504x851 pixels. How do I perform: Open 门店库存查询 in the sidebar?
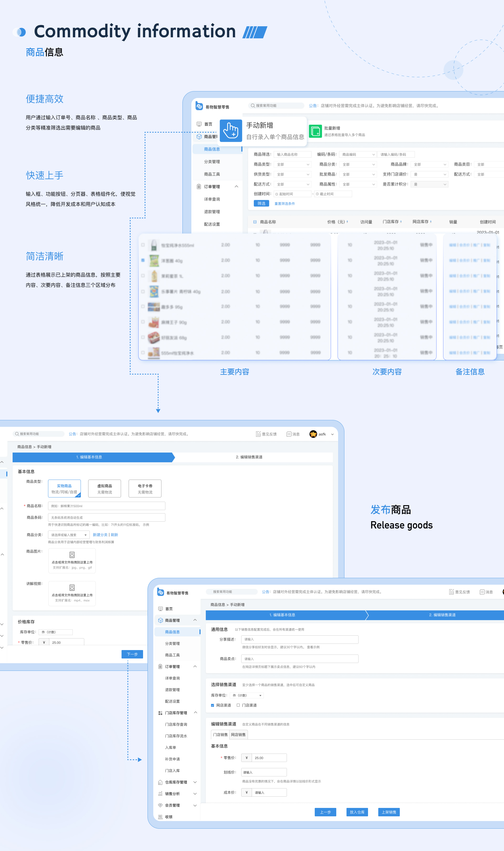click(176, 724)
